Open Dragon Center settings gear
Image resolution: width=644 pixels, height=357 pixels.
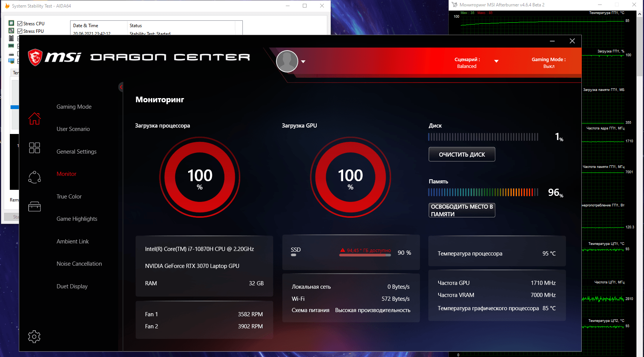(34, 336)
